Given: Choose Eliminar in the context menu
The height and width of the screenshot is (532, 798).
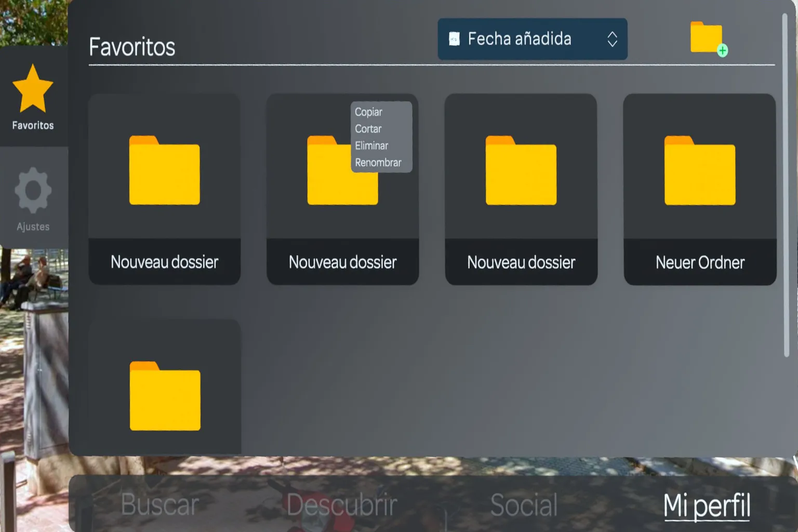Looking at the screenshot, I should [x=371, y=145].
